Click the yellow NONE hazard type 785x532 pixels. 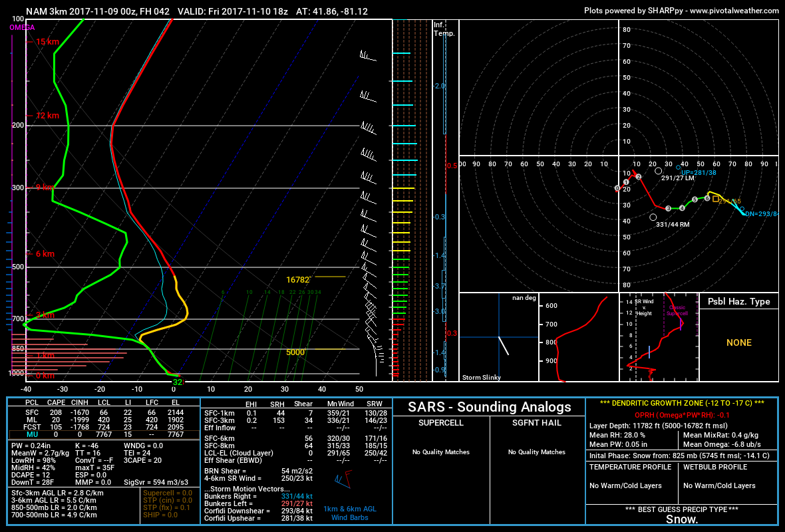(x=739, y=343)
